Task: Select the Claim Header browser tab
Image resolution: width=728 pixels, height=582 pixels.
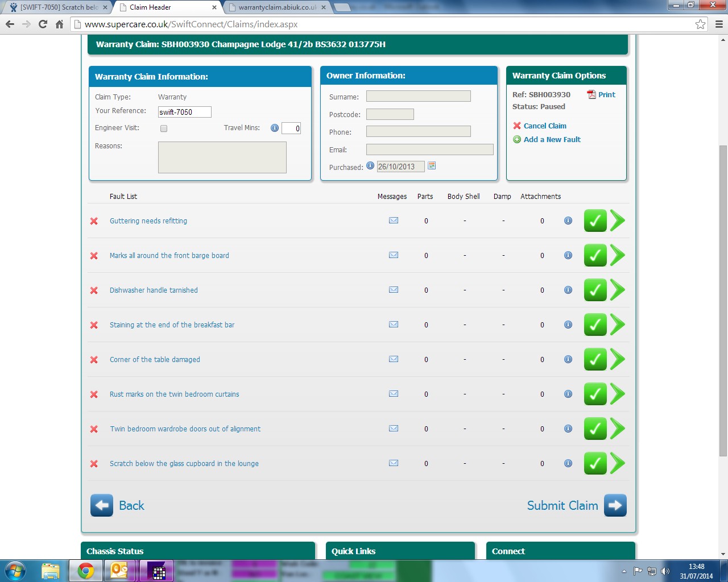Action: coord(165,7)
